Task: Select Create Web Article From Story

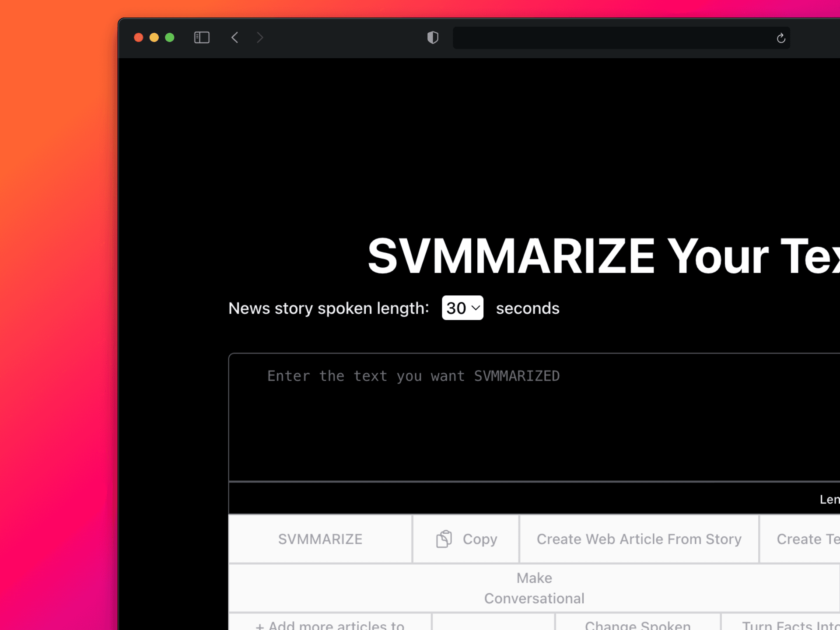Action: [x=639, y=539]
